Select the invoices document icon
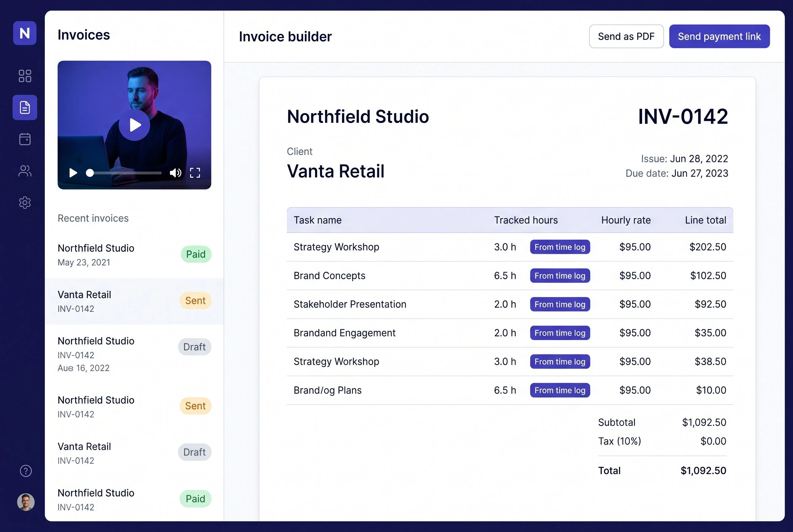Image resolution: width=793 pixels, height=532 pixels. 25,107
